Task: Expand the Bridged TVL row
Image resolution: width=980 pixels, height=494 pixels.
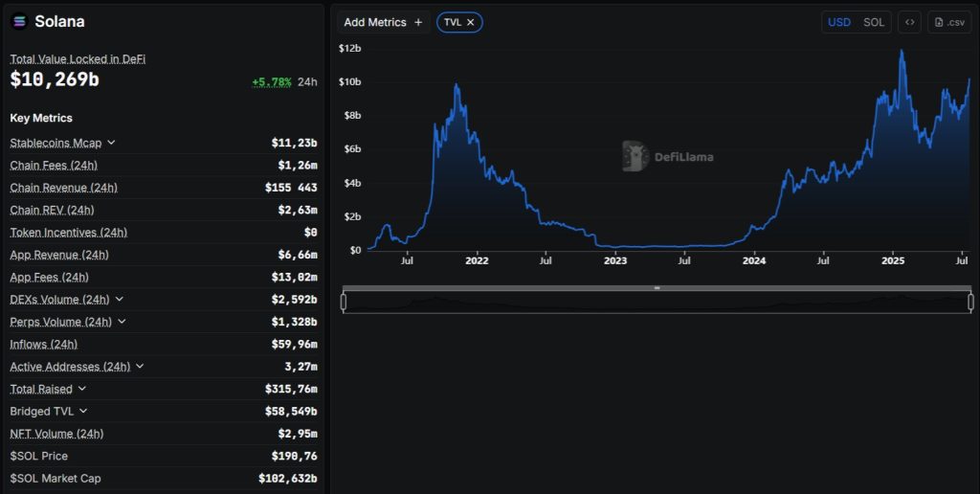Action: pos(83,412)
